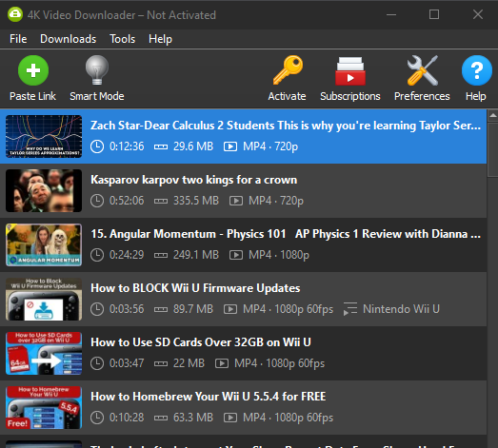The image size is (498, 448).
Task: Click the '249.1 MB' file size text
Action: point(196,255)
